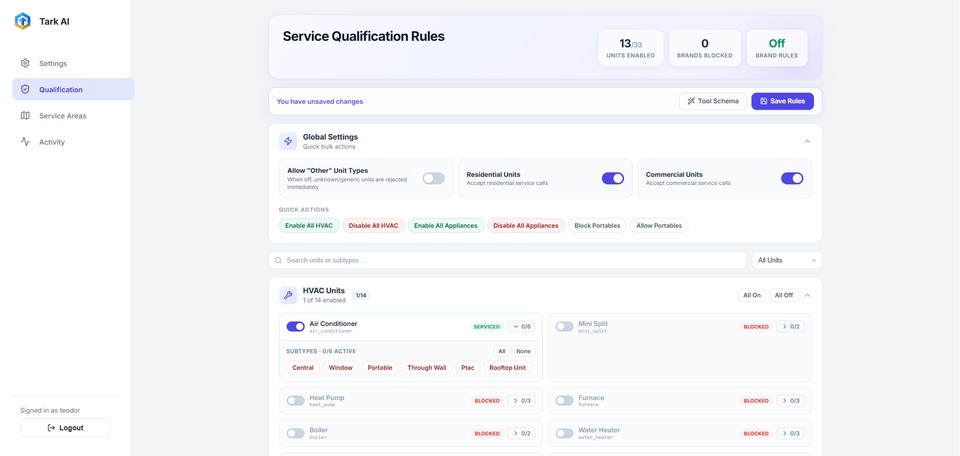Click the Activity pulse icon
Image resolution: width=960 pixels, height=456 pixels.
click(x=25, y=142)
